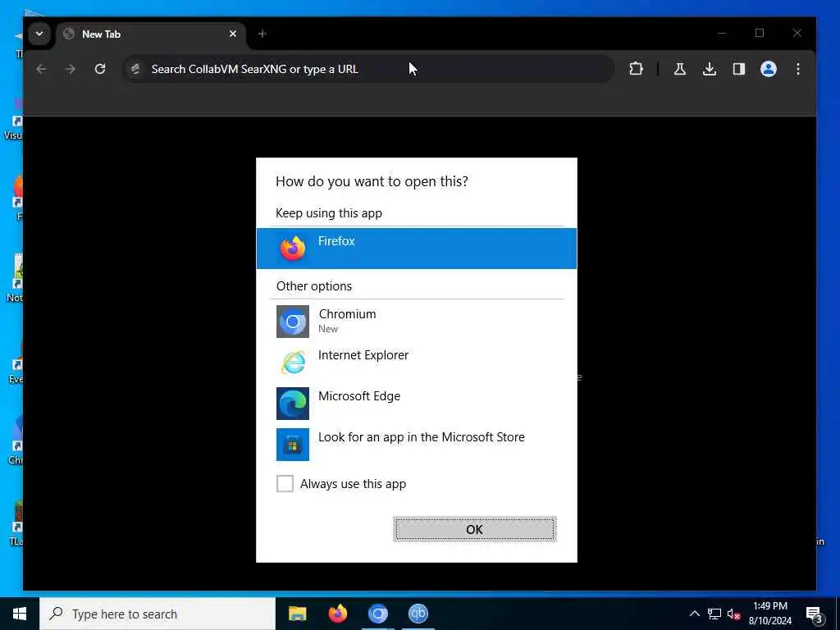
Task: Open the clock showing 1:49 PM
Action: 769,614
